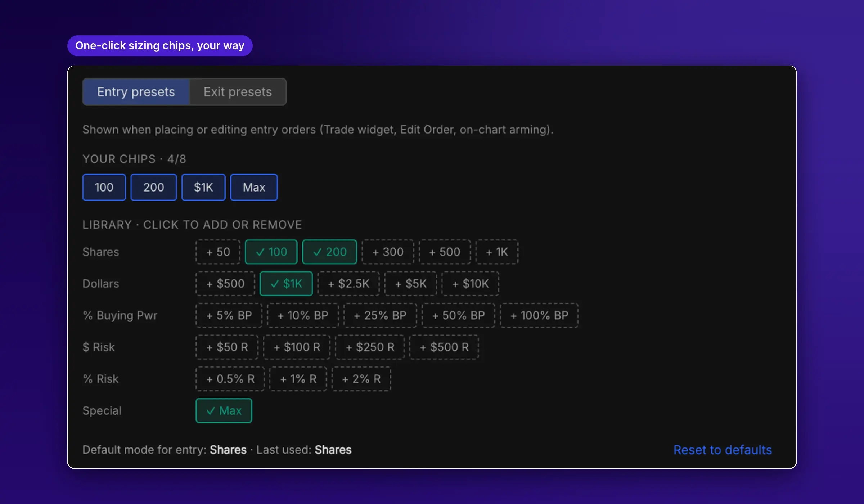Add the 2% R risk chip
This screenshot has height=504, width=864.
click(361, 379)
